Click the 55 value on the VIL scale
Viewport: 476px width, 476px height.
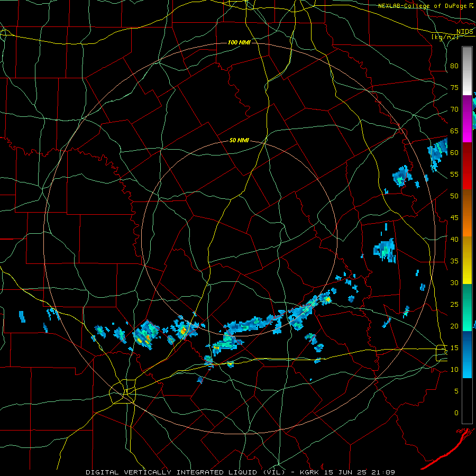(454, 175)
